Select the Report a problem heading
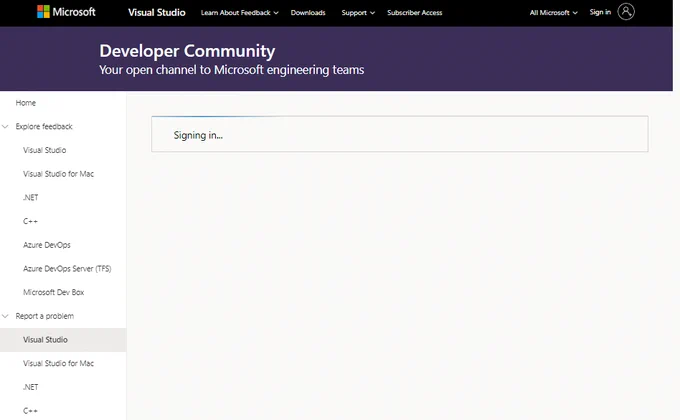The height and width of the screenshot is (420, 680). pyautogui.click(x=45, y=316)
